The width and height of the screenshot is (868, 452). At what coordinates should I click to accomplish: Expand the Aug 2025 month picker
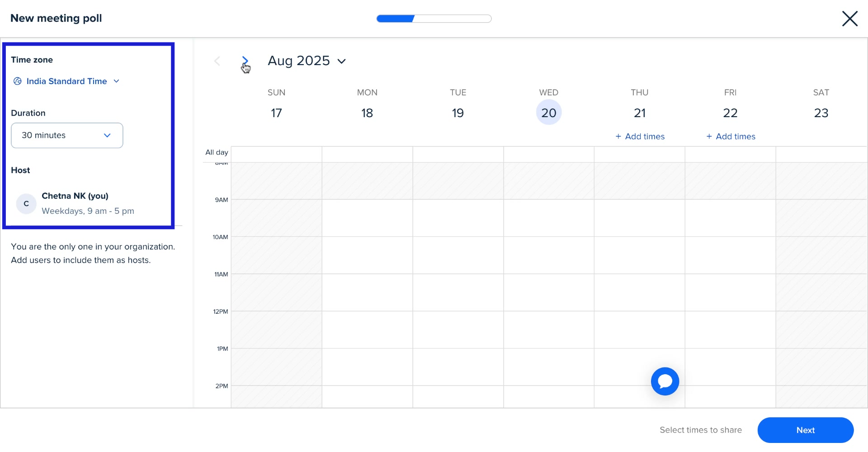[342, 61]
